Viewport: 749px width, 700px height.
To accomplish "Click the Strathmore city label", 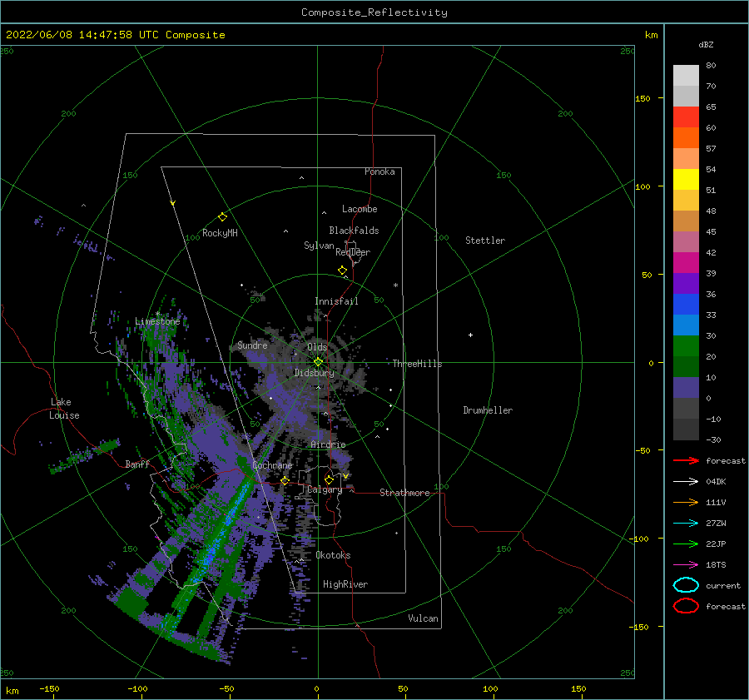I will [404, 493].
